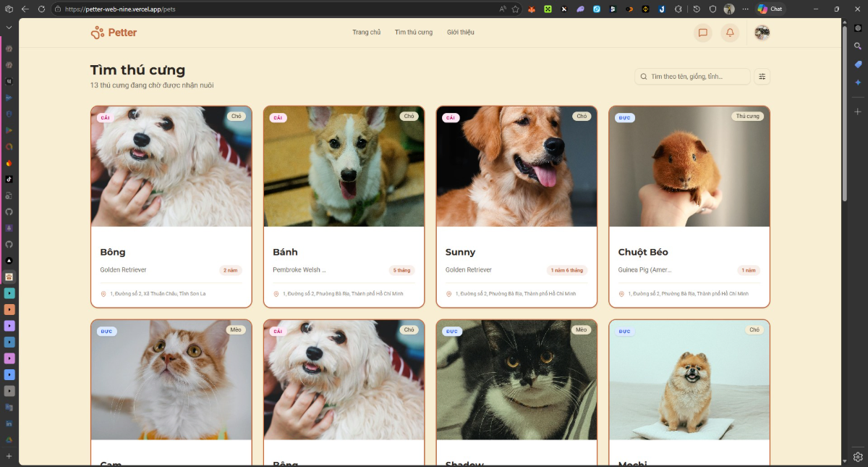Image resolution: width=868 pixels, height=467 pixels.
Task: Click 'Pembroke Welsh ...' breed text
Action: 299,270
